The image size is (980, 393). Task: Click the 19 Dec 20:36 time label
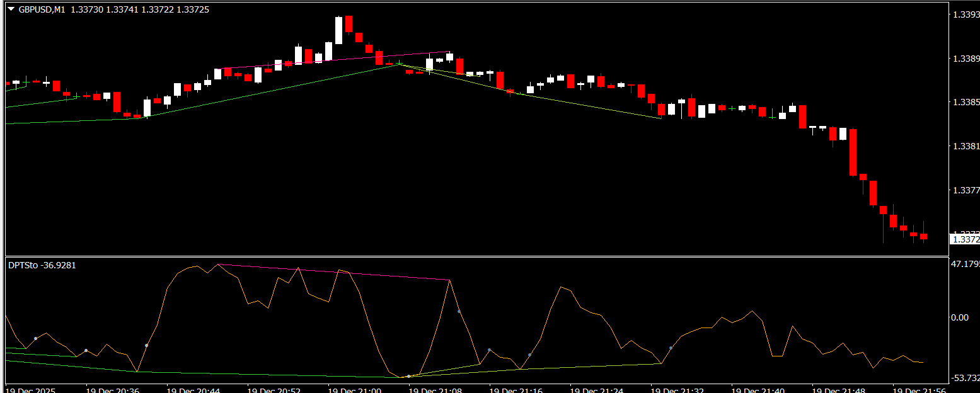(112, 390)
